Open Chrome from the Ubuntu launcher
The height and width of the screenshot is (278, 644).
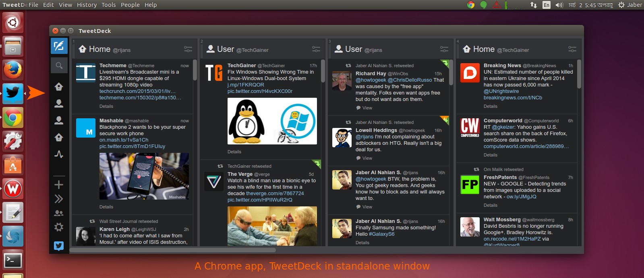point(13,117)
